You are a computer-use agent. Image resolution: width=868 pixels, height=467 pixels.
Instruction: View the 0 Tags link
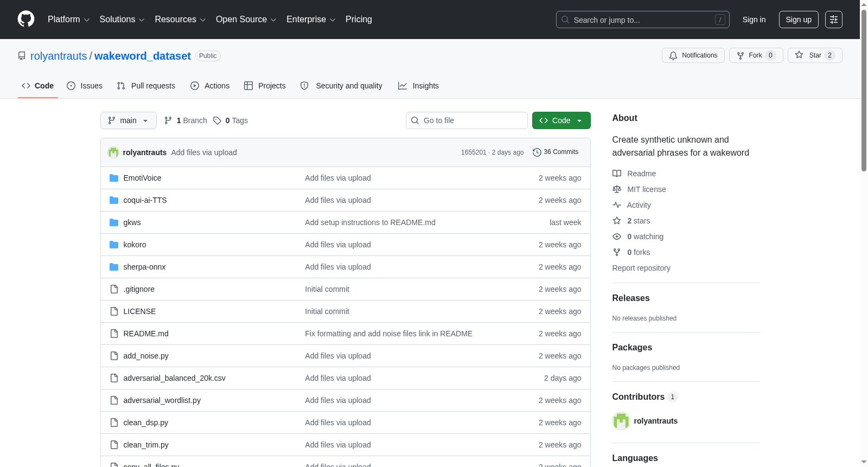click(x=231, y=120)
